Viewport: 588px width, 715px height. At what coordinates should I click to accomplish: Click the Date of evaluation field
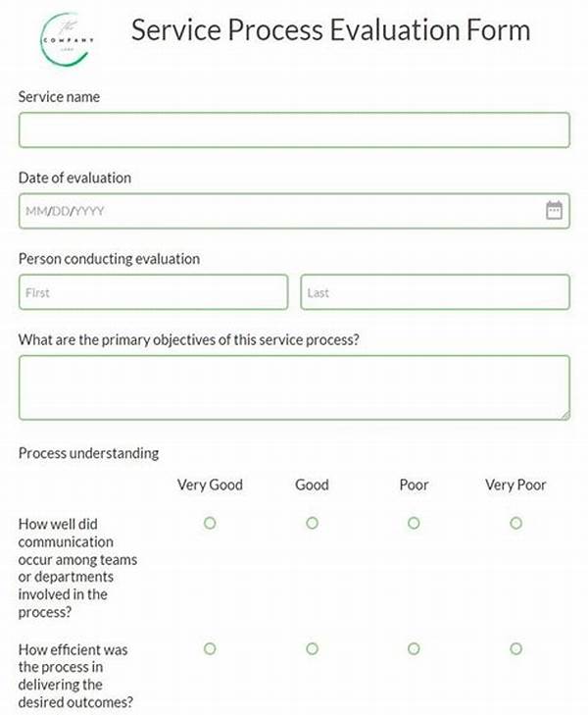coord(279,211)
